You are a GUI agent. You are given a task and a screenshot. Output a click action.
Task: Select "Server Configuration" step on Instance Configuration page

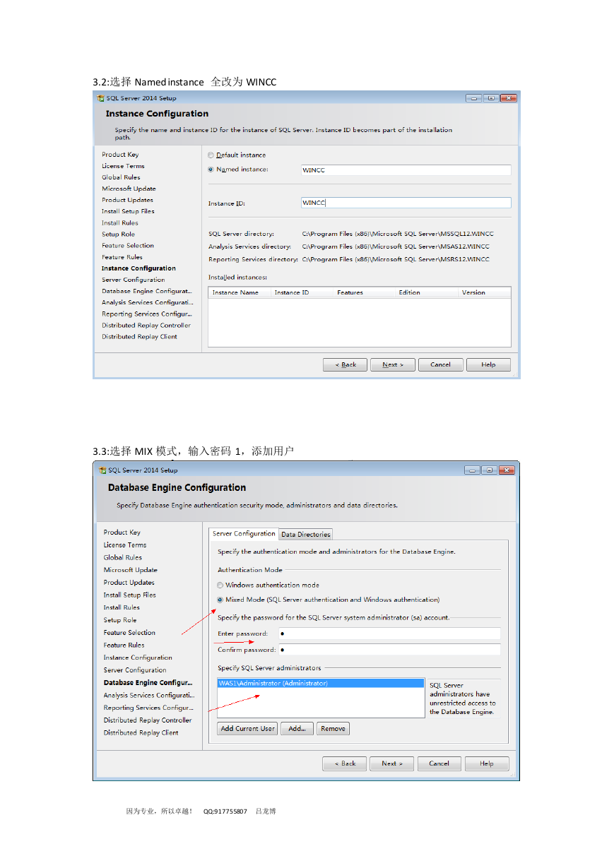[134, 280]
